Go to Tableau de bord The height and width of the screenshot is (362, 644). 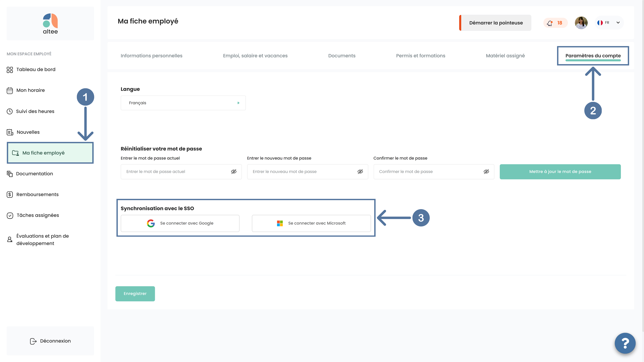pos(36,70)
